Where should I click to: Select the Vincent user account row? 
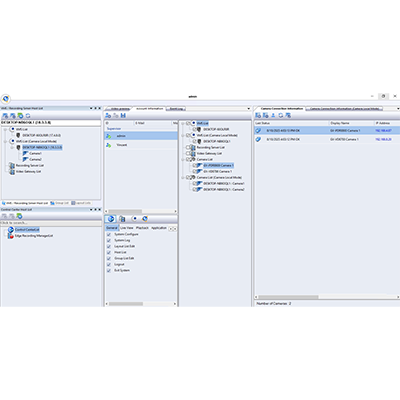coord(141,145)
